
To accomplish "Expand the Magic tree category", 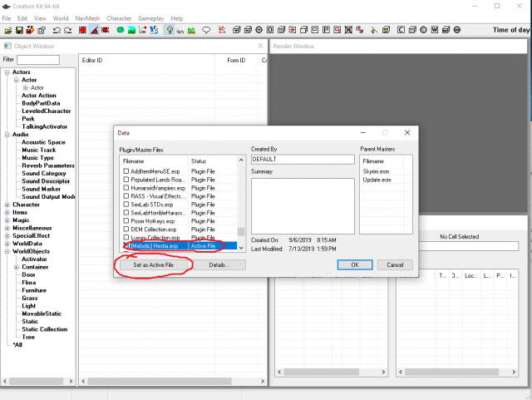I will click(7, 220).
